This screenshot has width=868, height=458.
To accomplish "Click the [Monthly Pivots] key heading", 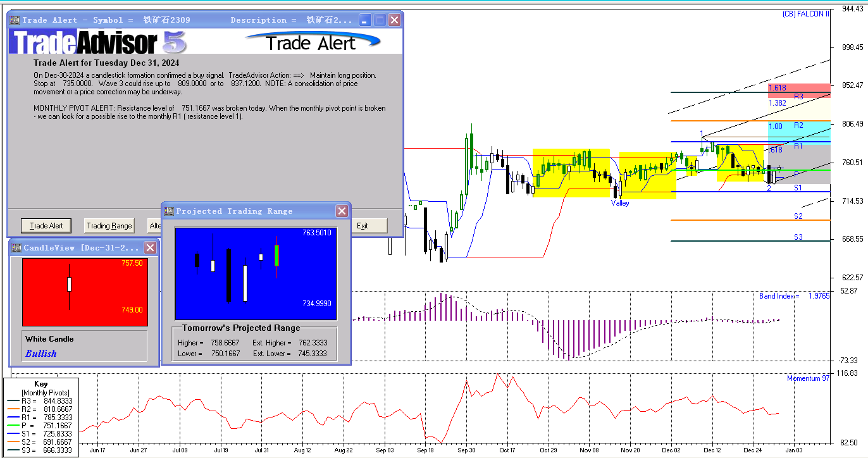I will (44, 393).
